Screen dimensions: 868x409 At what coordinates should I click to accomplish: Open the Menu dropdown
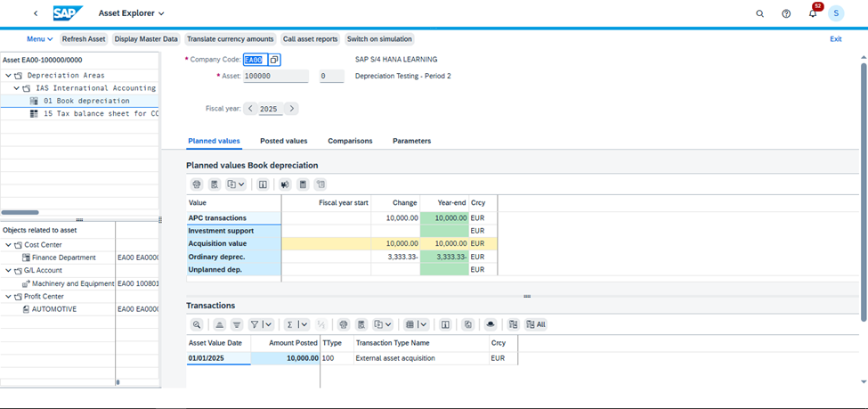pyautogui.click(x=40, y=39)
